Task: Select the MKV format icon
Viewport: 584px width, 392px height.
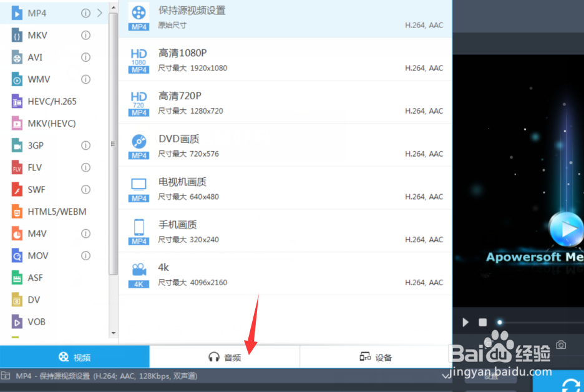Action: click(x=15, y=35)
